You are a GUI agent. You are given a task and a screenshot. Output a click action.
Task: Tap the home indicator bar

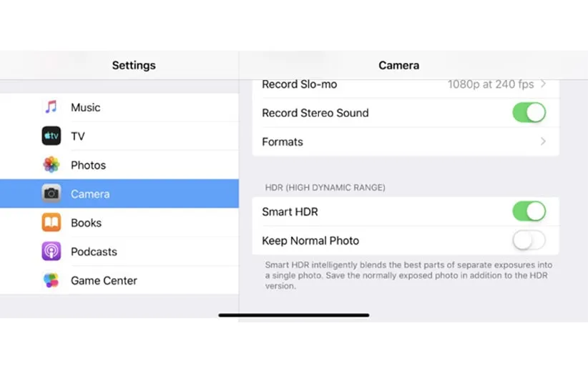[x=294, y=315]
